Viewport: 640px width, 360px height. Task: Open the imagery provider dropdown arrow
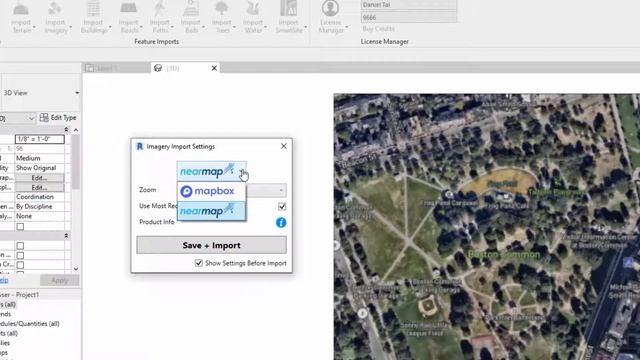click(x=242, y=171)
